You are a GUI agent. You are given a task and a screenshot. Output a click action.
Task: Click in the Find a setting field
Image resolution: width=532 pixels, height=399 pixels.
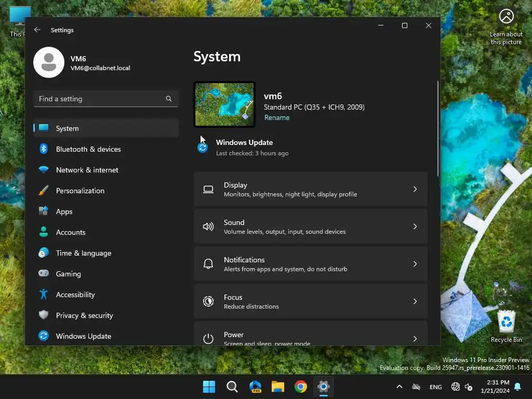(x=106, y=99)
